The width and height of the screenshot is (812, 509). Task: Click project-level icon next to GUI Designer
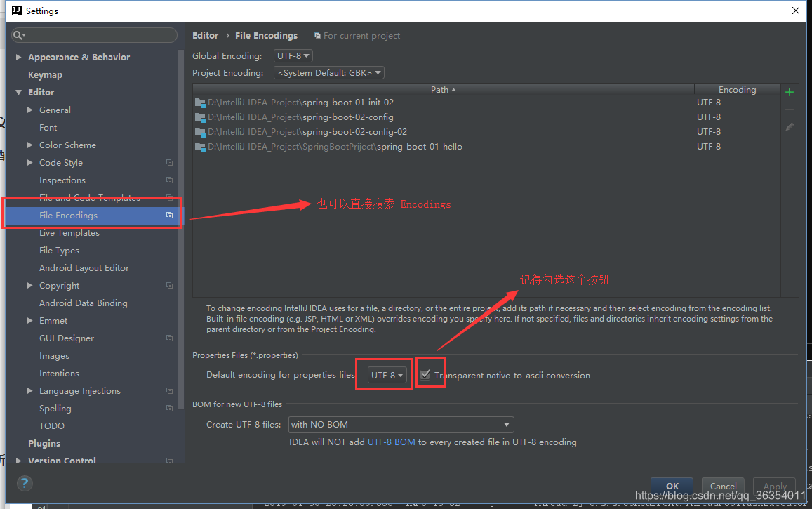(x=169, y=338)
